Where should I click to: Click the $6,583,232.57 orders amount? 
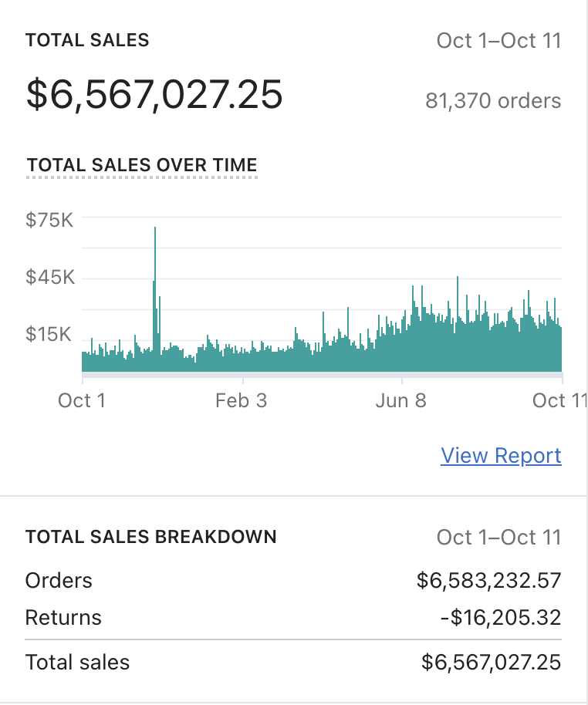tap(488, 581)
